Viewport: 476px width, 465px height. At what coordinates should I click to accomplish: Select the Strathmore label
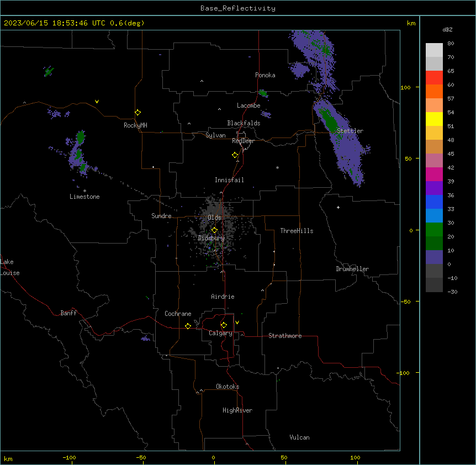[285, 336]
